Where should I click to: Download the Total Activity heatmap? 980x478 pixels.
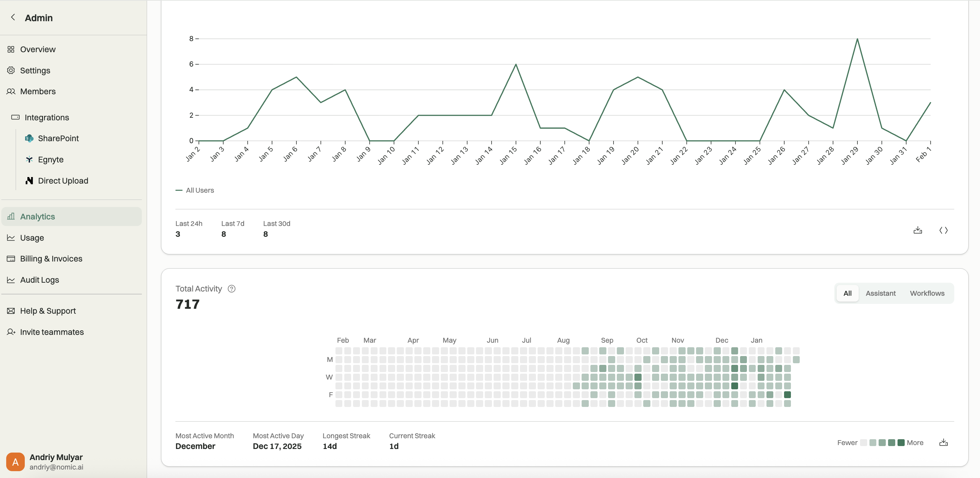point(943,442)
